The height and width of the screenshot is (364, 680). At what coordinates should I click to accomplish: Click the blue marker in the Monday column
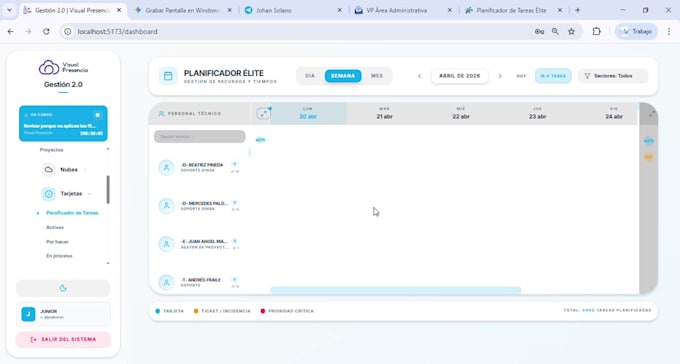(260, 140)
